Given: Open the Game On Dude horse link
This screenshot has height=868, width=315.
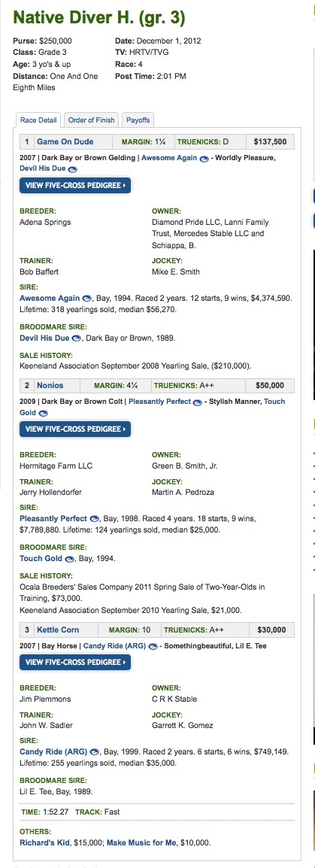Looking at the screenshot, I should 65,141.
